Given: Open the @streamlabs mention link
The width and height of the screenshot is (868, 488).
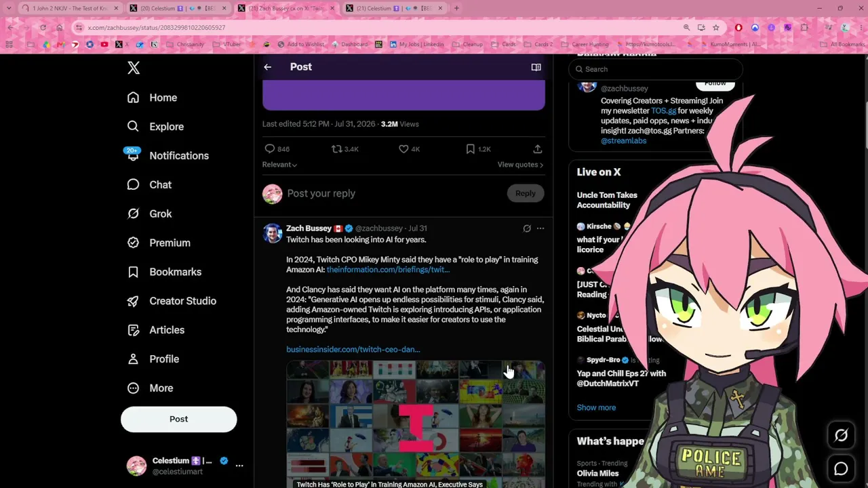Looking at the screenshot, I should [623, 141].
